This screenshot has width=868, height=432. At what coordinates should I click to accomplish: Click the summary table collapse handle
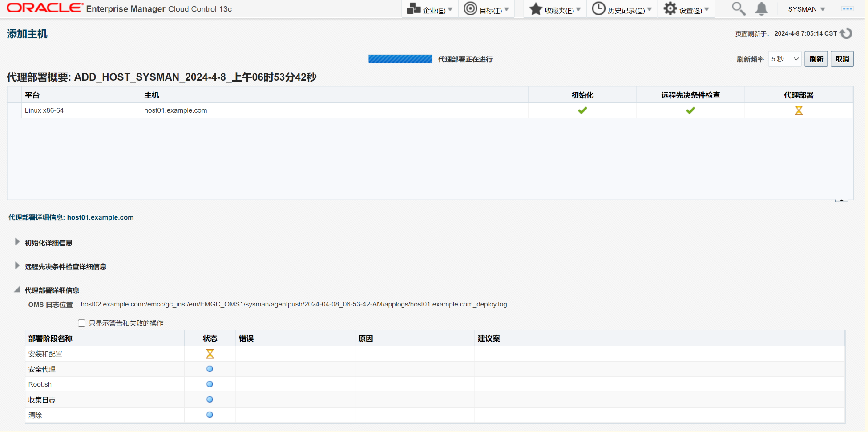pyautogui.click(x=841, y=200)
